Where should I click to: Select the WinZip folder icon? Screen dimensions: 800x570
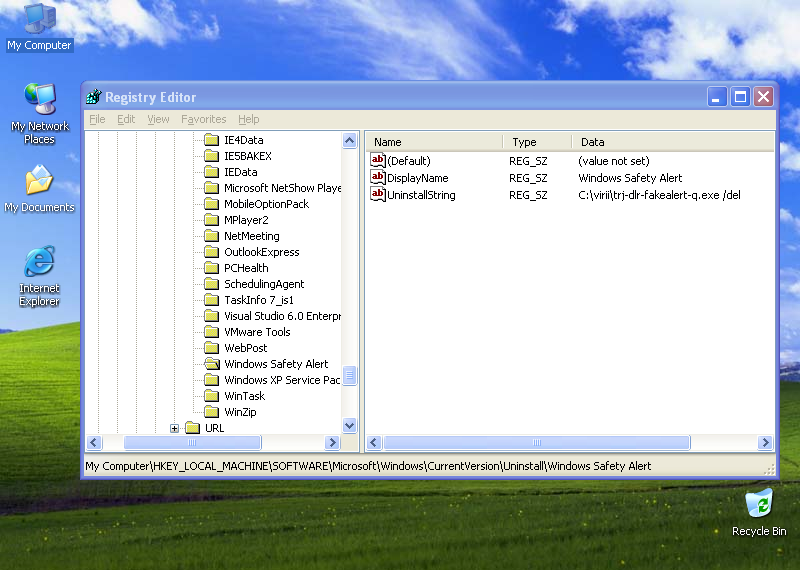tap(211, 412)
